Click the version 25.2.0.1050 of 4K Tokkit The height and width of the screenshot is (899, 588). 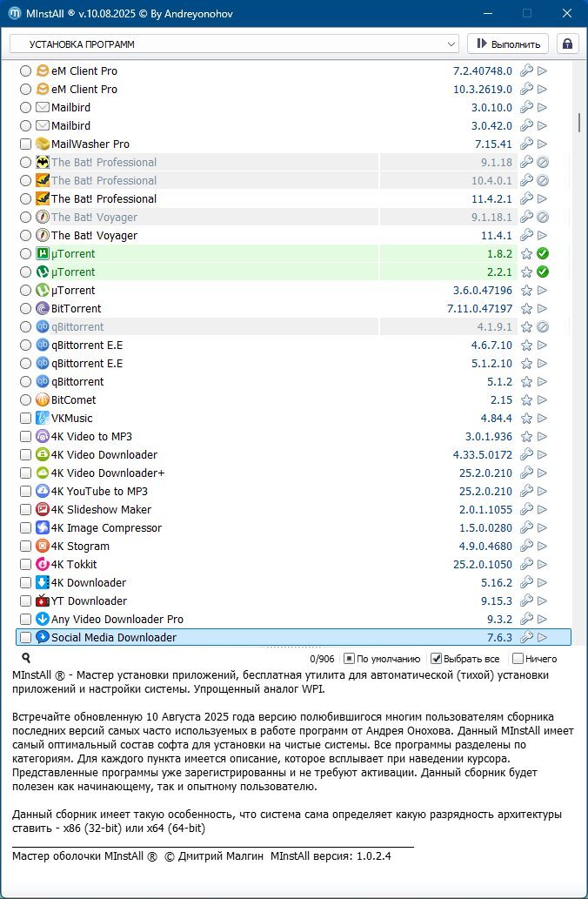483,565
